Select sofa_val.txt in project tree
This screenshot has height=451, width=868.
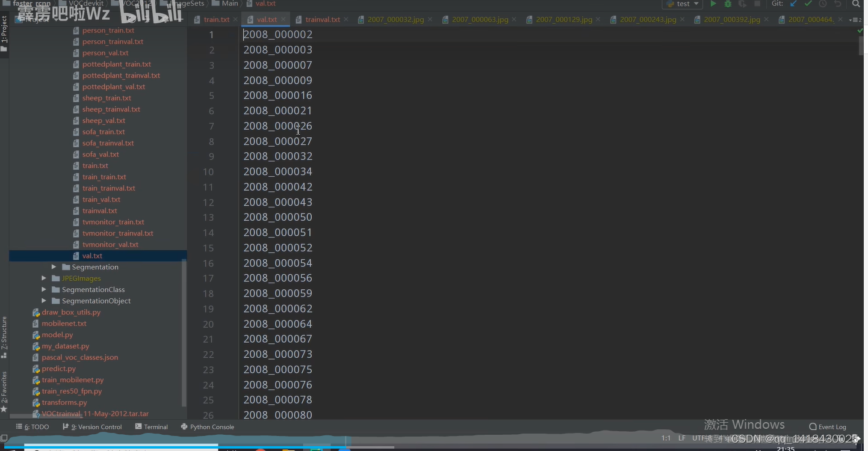tap(101, 155)
